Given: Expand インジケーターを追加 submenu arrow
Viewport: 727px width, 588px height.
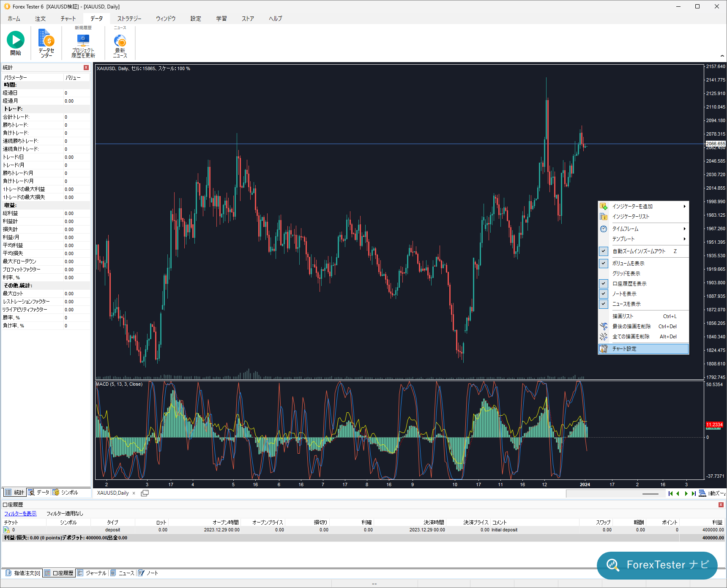Looking at the screenshot, I should [684, 207].
